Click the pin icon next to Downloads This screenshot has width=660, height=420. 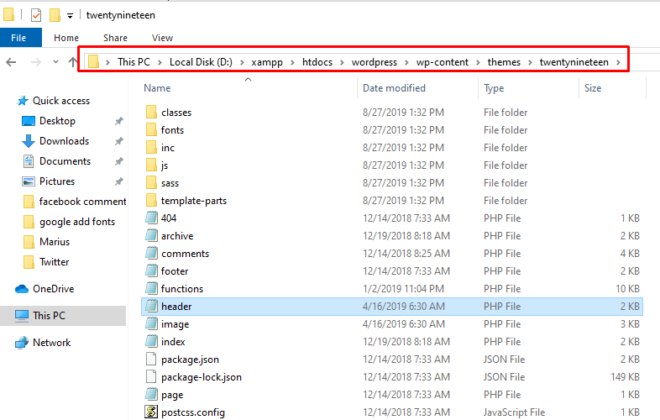tap(119, 141)
